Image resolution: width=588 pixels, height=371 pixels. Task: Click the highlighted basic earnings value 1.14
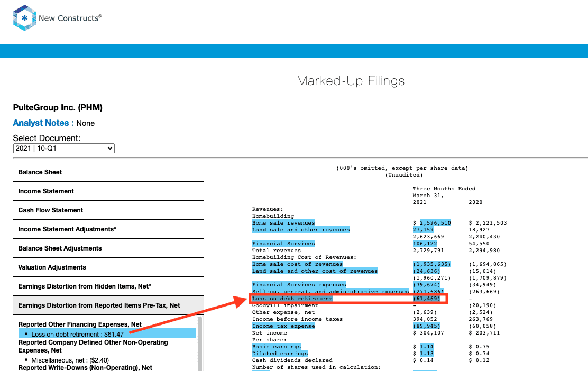tap(426, 347)
